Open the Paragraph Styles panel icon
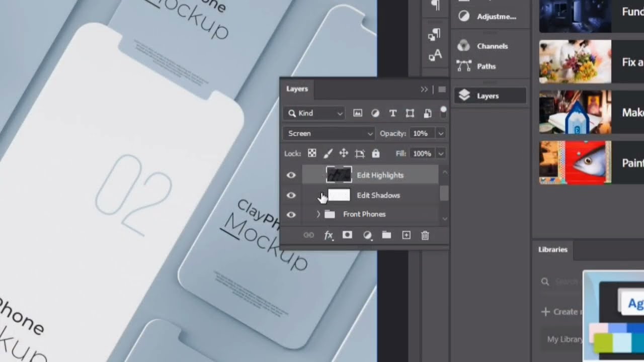This screenshot has height=362, width=644. point(434,34)
